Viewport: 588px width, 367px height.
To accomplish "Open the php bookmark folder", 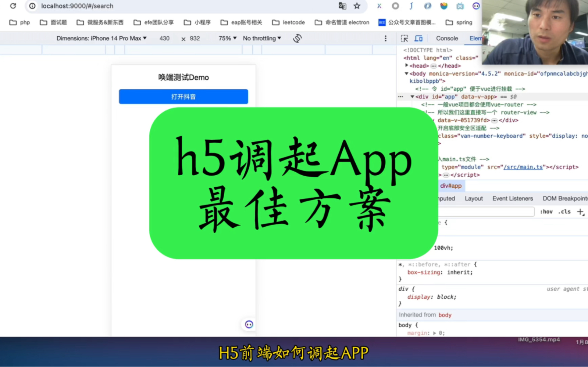I will coord(20,22).
